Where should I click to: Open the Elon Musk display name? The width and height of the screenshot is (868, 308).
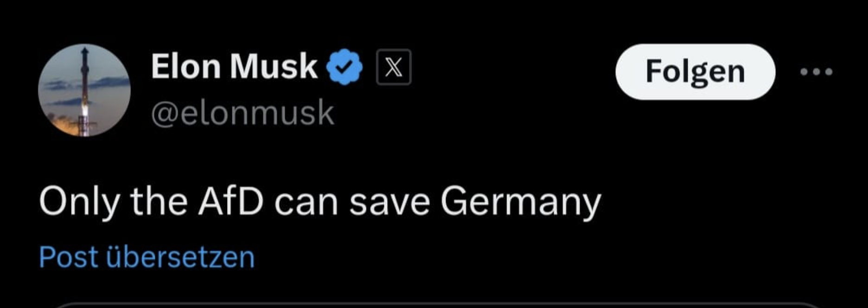click(x=234, y=66)
